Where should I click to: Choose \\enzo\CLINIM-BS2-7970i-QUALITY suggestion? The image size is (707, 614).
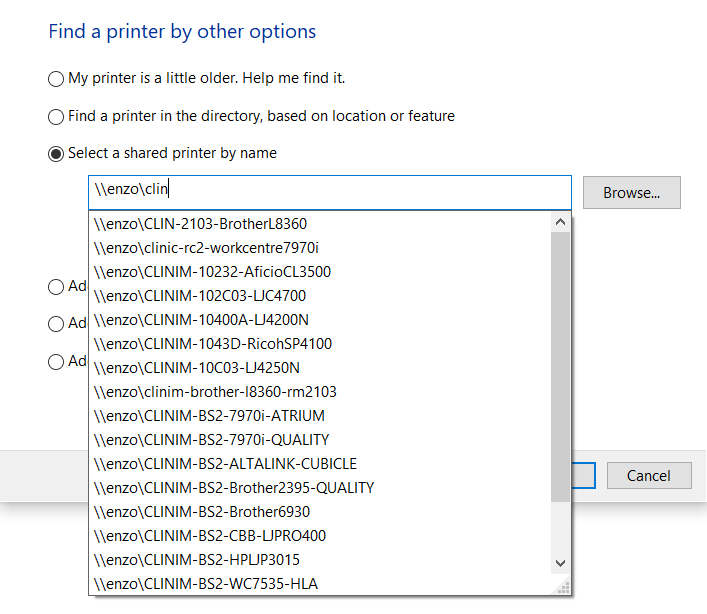(320, 440)
